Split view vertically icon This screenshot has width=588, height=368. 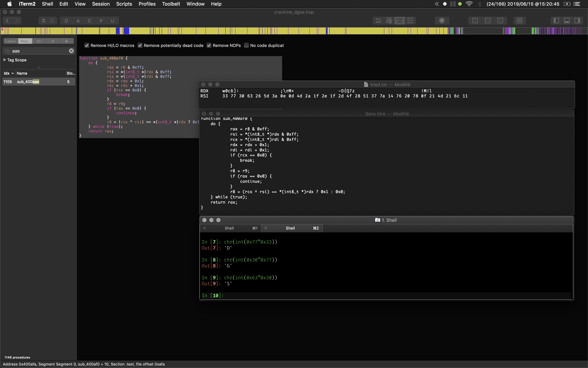pos(475,21)
